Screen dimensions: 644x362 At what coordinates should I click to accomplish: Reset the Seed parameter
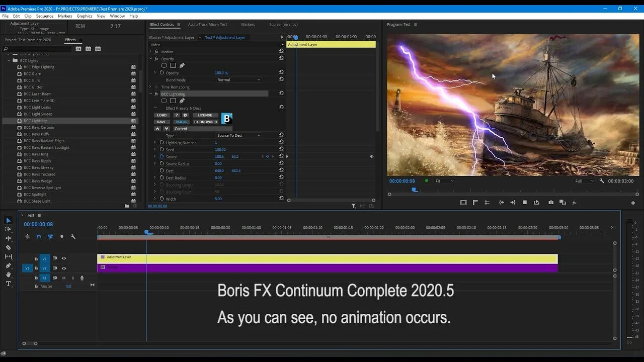click(281, 149)
